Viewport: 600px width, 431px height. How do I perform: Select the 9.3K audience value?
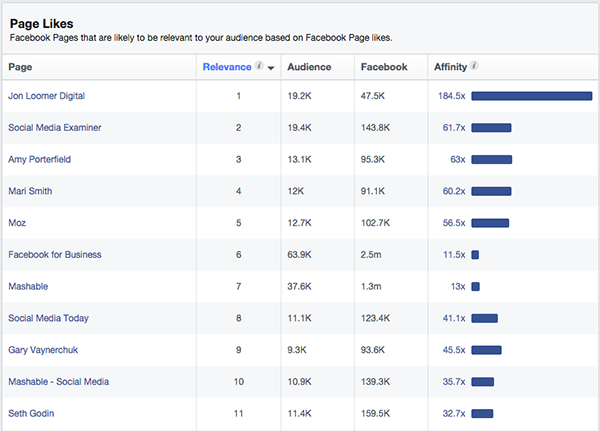(297, 350)
